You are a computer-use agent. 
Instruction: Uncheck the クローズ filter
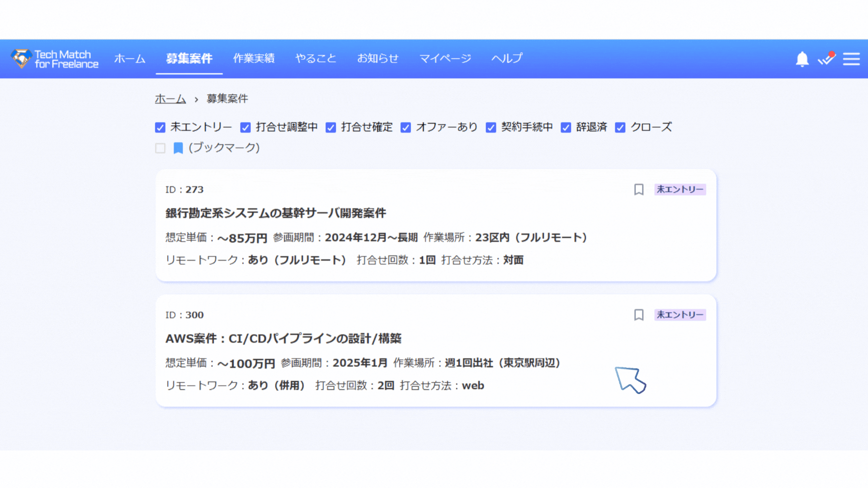pyautogui.click(x=620, y=127)
